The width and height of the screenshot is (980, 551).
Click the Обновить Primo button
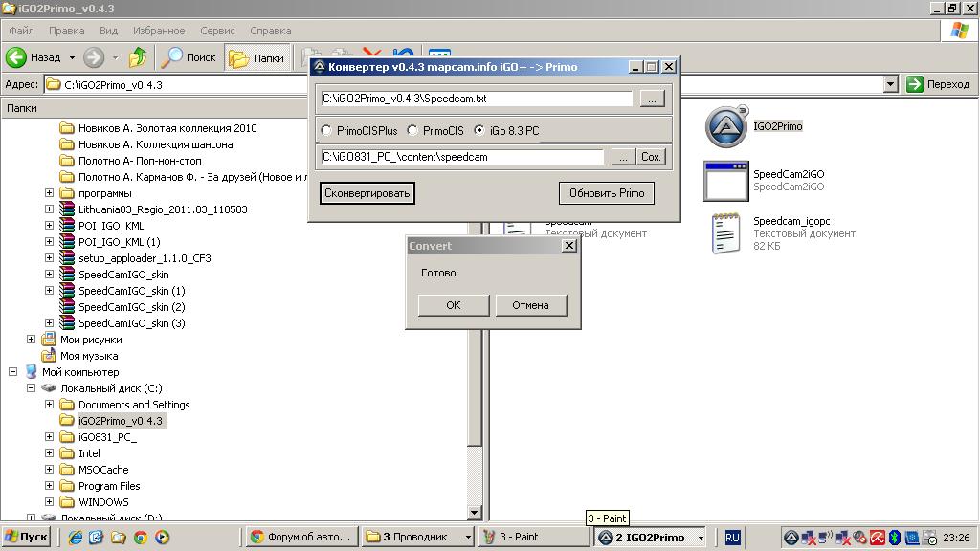[606, 193]
